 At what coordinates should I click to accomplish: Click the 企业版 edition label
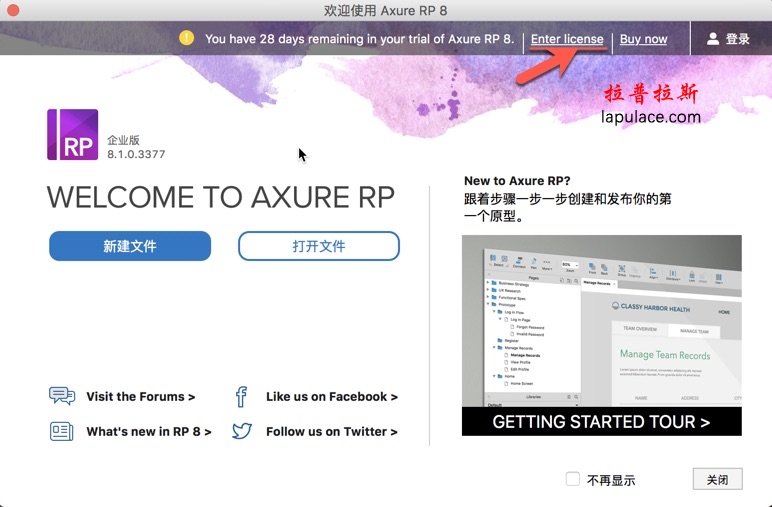pyautogui.click(x=124, y=140)
